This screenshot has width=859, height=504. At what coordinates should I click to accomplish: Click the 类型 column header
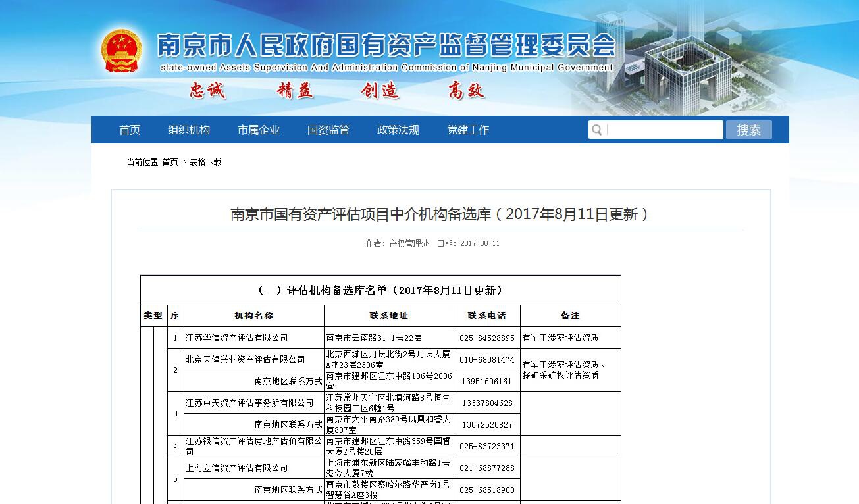153,316
